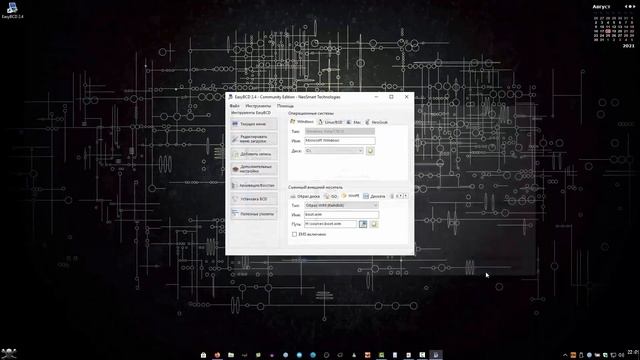This screenshot has width=640, height=360.
Task: Click the add entry icon next to Диск
Action: pos(370,151)
